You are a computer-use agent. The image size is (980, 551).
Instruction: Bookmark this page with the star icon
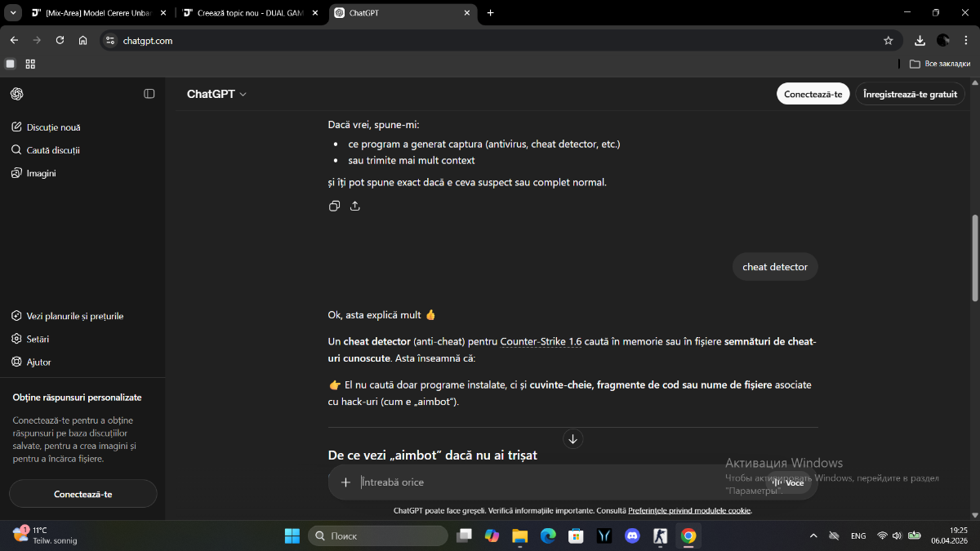click(888, 40)
